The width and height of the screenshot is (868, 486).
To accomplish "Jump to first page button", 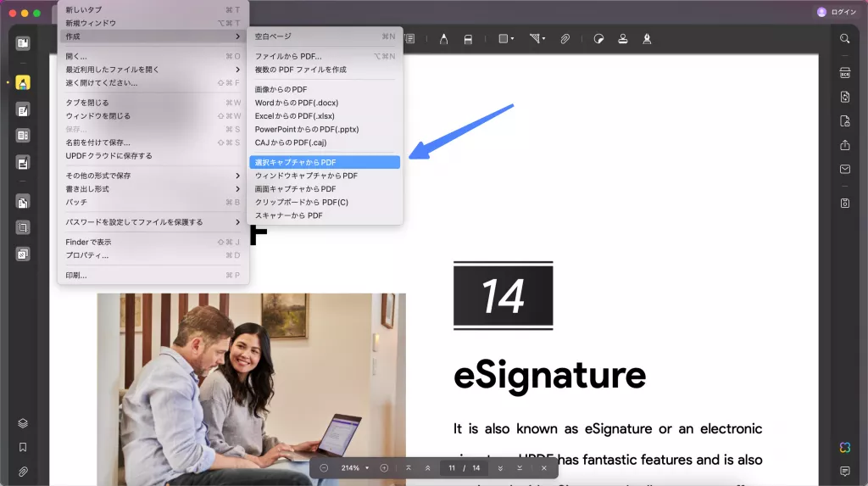I will (x=409, y=468).
